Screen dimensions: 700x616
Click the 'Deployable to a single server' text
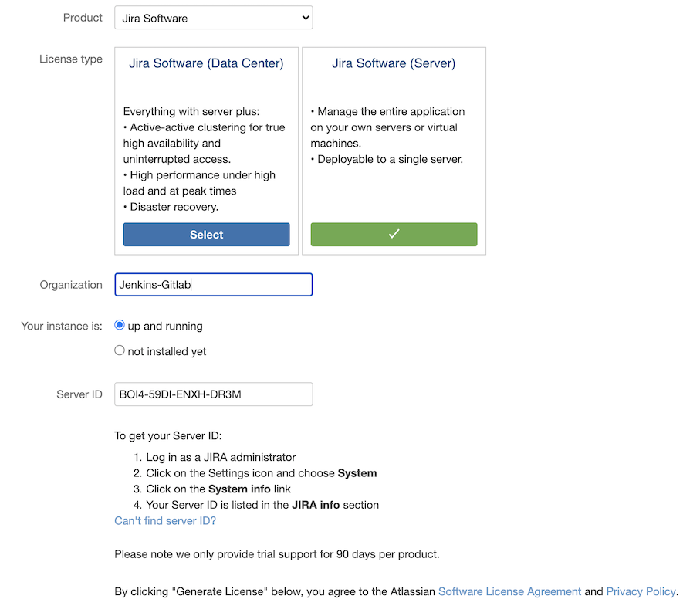pos(390,160)
